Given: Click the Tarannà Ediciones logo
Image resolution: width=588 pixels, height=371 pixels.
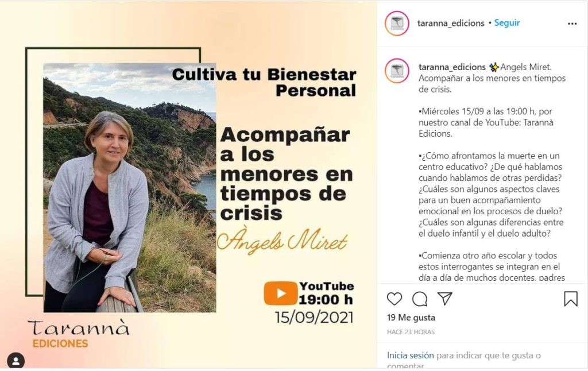Looking at the screenshot, I should click(78, 334).
